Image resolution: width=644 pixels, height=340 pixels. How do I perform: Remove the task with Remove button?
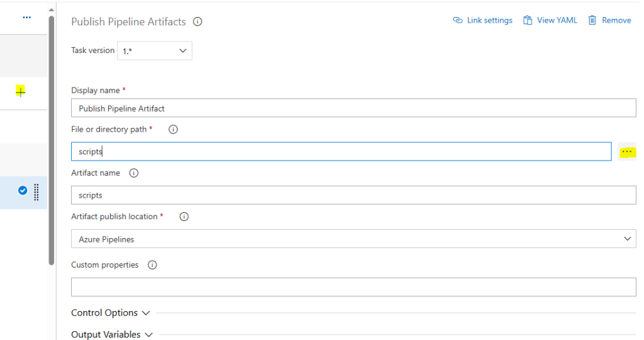click(x=609, y=20)
